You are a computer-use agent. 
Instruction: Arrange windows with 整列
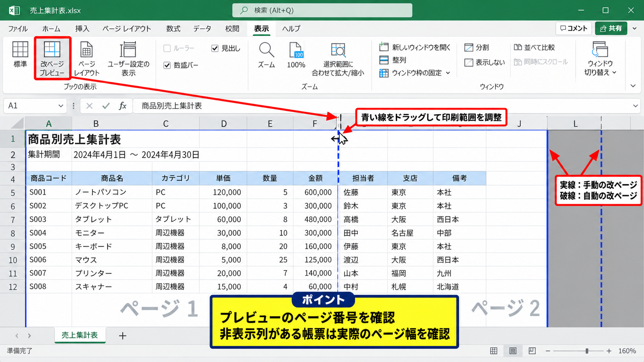point(392,60)
